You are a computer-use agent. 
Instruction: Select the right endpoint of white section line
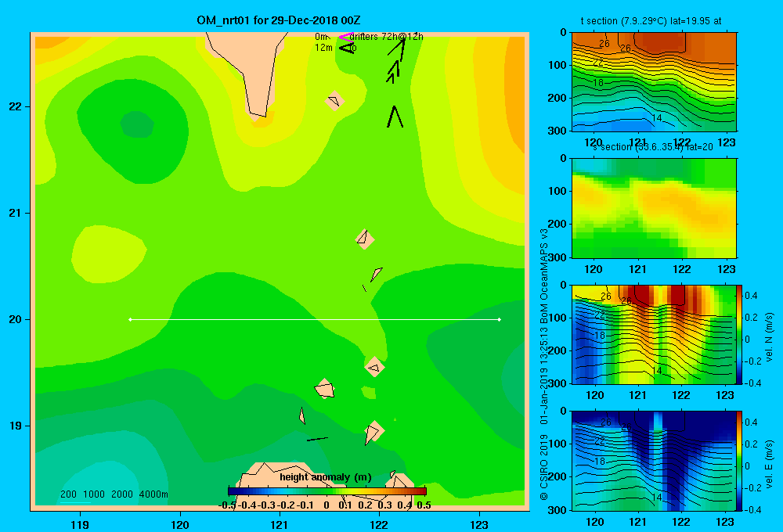[500, 319]
